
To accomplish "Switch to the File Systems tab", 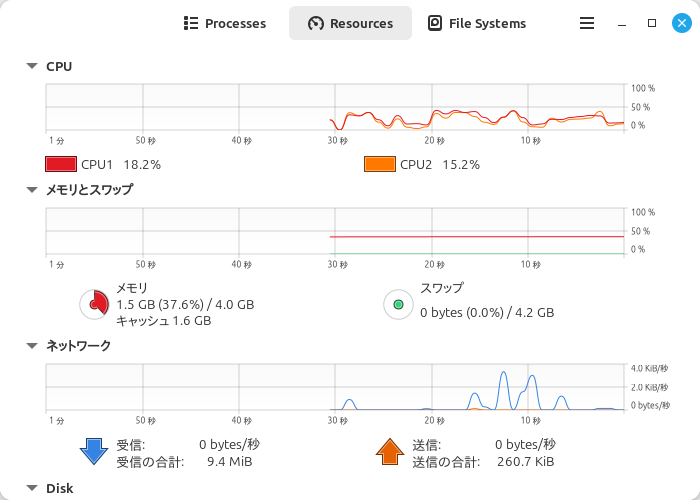I will coord(476,23).
